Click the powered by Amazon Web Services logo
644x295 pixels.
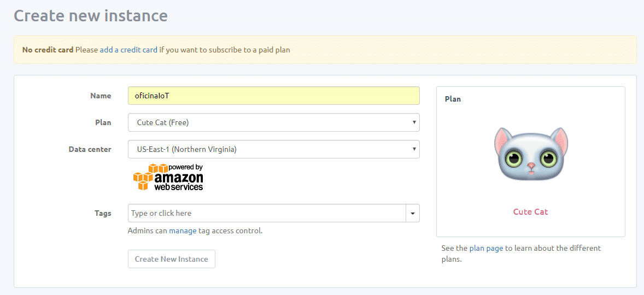coord(168,177)
